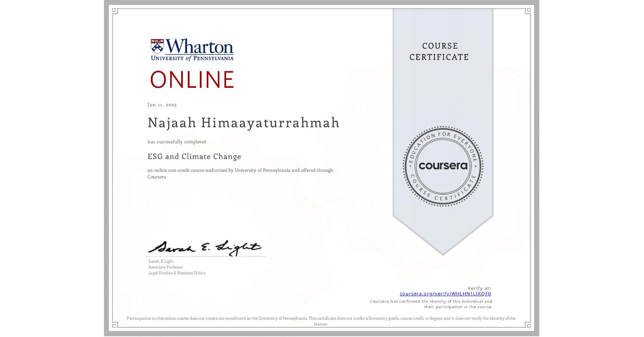Click the date 'Jun 11, 2025'
644x337 pixels.
point(162,104)
